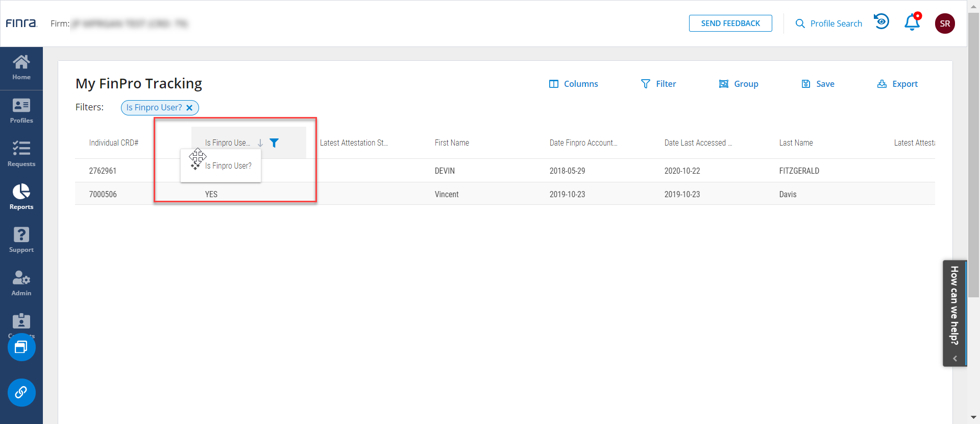Open Requests from the left navigation
Viewport: 980px width, 424px height.
click(21, 154)
